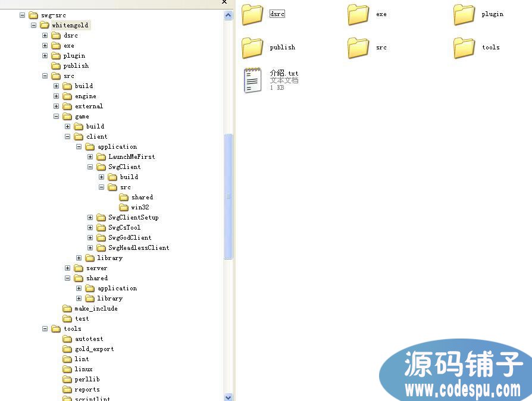Click the external folder icon in tree
The height and width of the screenshot is (401, 532).
click(x=67, y=106)
